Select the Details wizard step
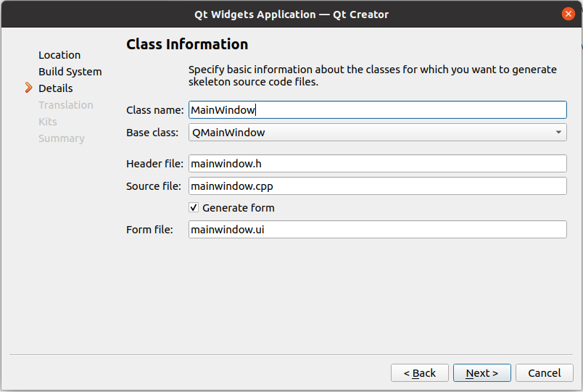Image resolution: width=583 pixels, height=392 pixels. coord(56,88)
